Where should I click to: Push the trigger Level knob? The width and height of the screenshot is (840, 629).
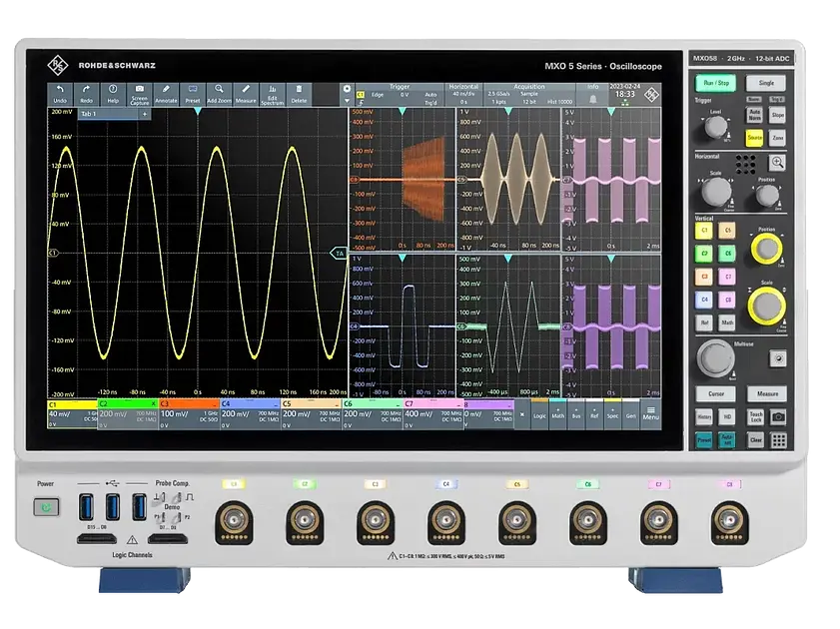715,127
